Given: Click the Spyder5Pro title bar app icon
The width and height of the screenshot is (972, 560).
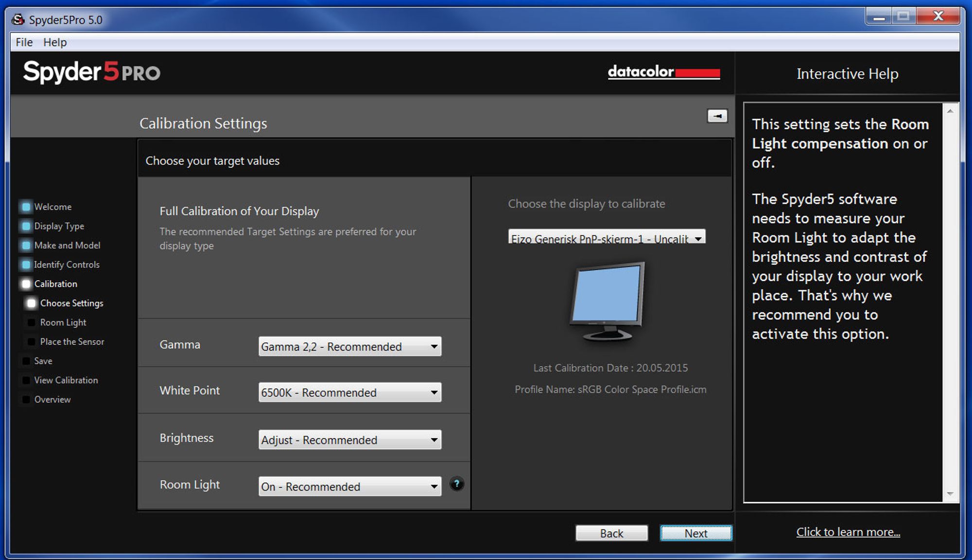Looking at the screenshot, I should pyautogui.click(x=18, y=19).
